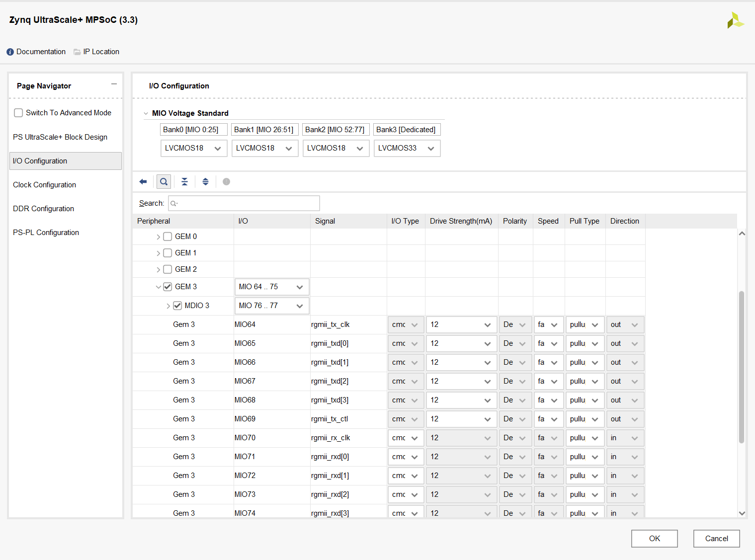Click the Cancel button
This screenshot has width=755, height=560.
click(716, 539)
